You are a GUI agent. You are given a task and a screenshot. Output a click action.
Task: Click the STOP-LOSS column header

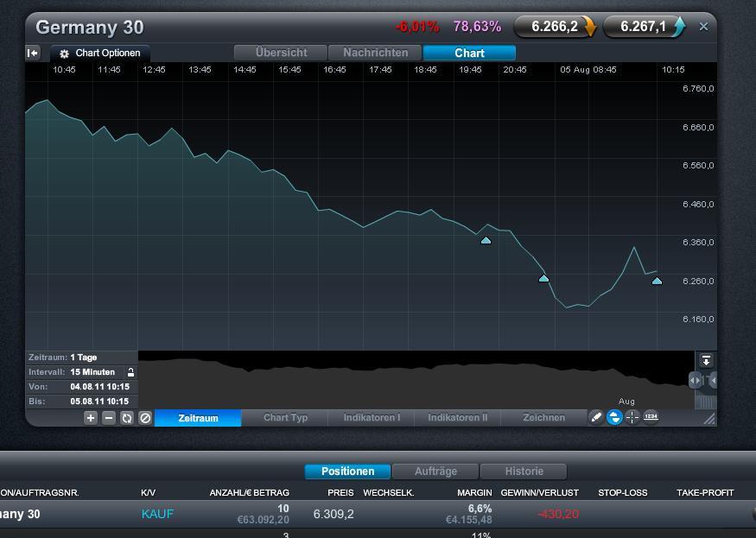622,493
